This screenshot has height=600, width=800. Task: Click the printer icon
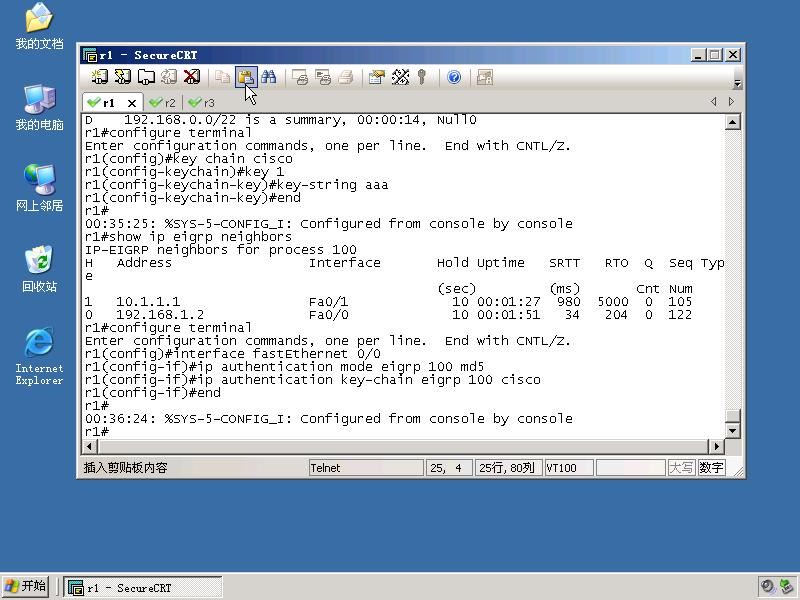click(346, 77)
